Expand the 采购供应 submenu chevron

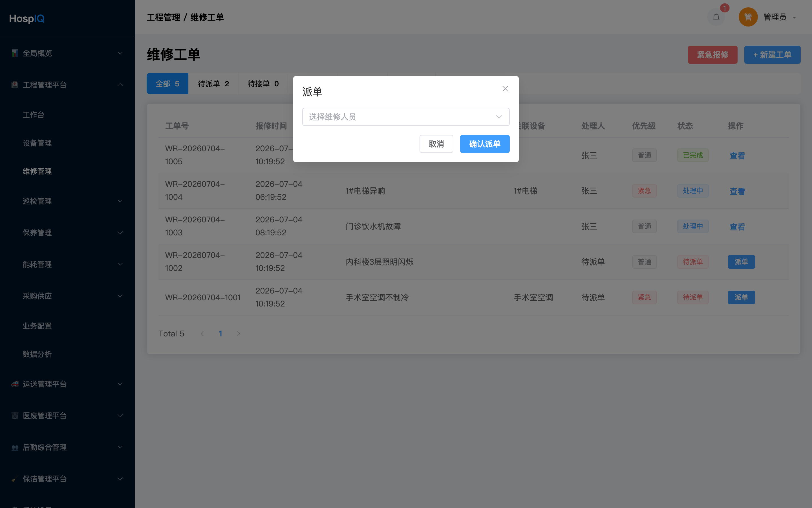coord(120,296)
